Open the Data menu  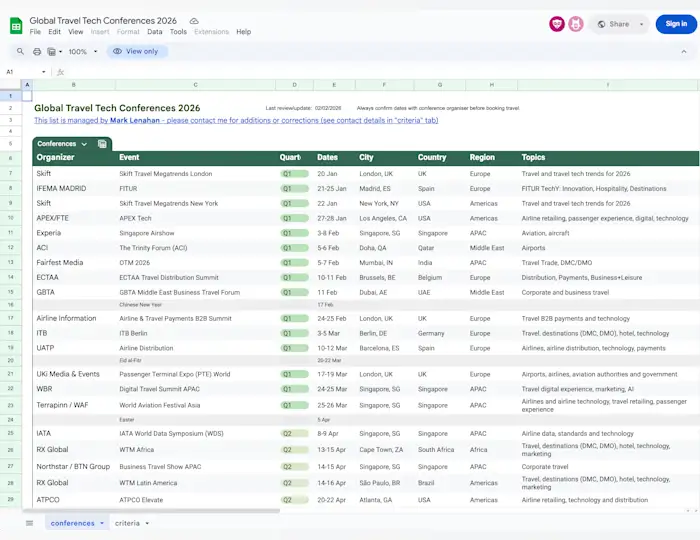pyautogui.click(x=154, y=32)
